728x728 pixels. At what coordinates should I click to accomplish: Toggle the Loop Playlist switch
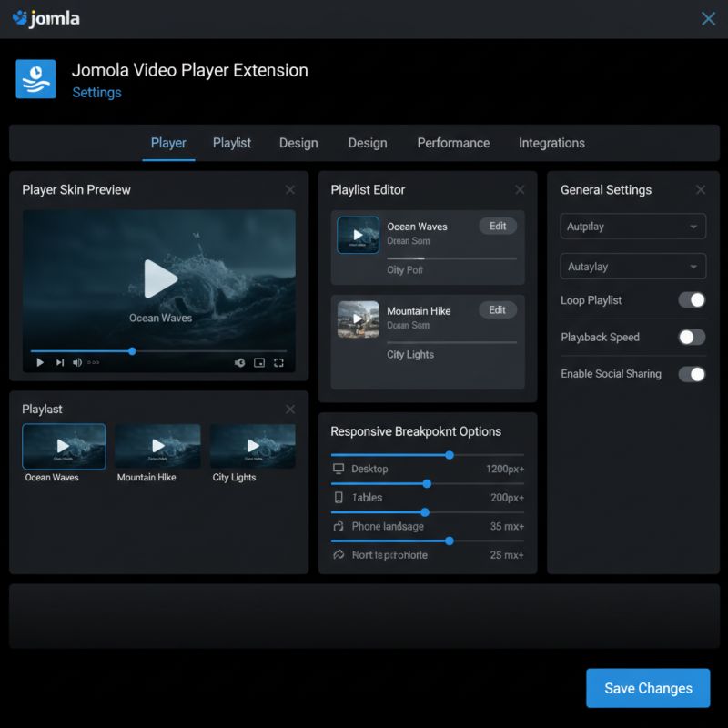click(x=692, y=300)
